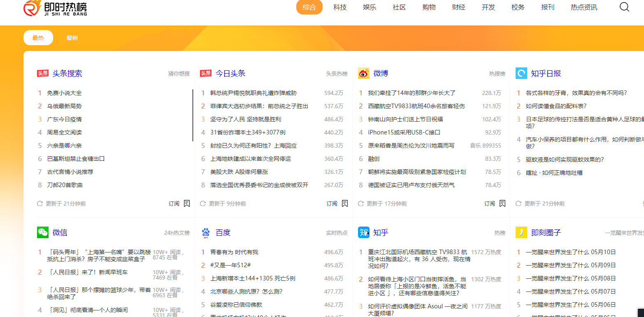Click 订阅 in the 今日头条 card
Screen dimensions: 644x317
(x=332, y=204)
